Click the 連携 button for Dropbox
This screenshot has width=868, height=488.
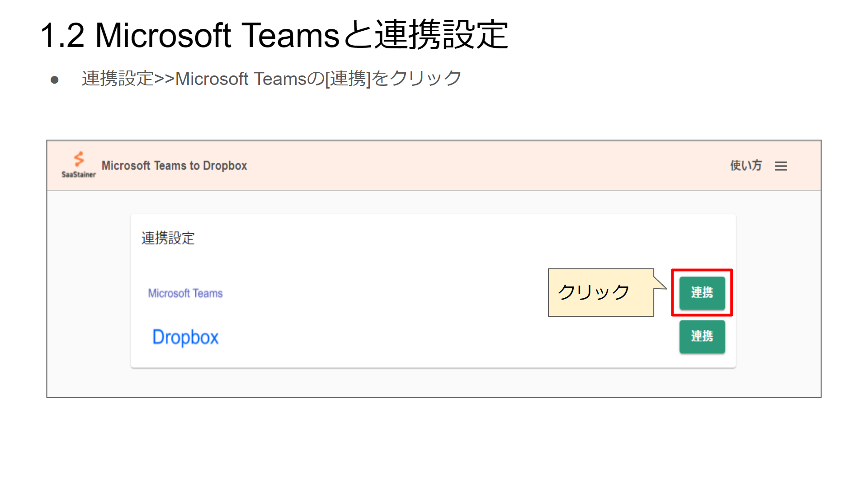(x=702, y=337)
